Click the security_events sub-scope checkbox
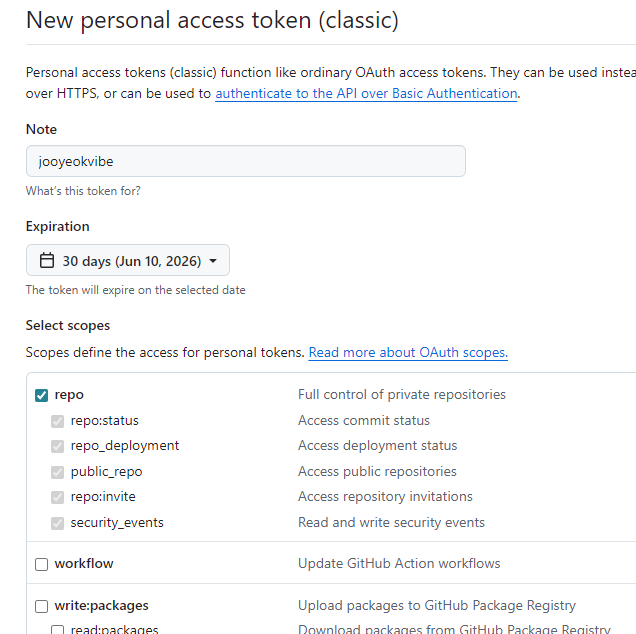Screen dimensions: 636x634 (58, 523)
